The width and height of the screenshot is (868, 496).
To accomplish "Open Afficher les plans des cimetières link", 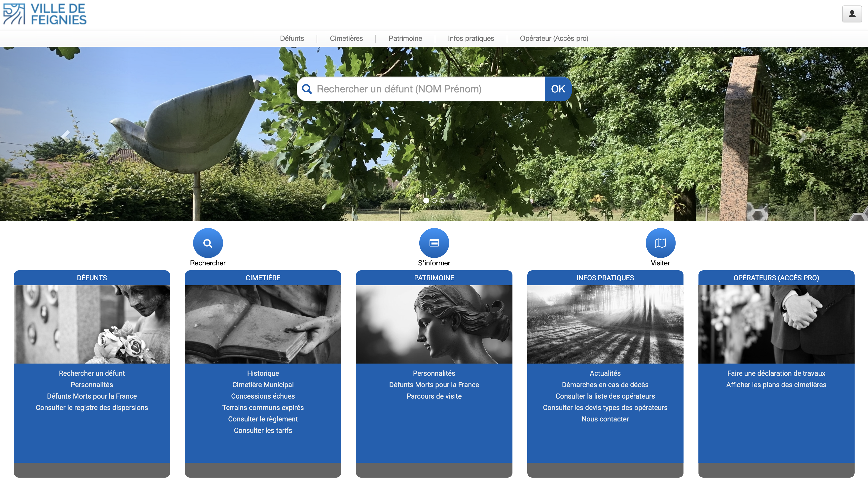I will (776, 385).
